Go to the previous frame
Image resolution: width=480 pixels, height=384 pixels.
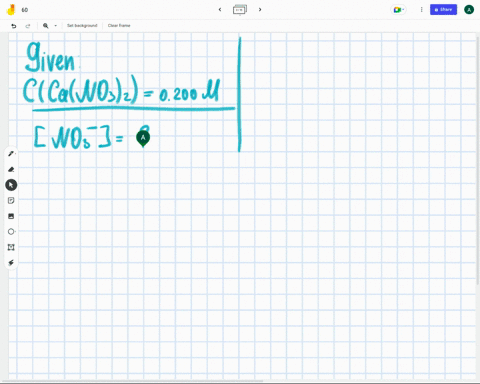[220, 10]
